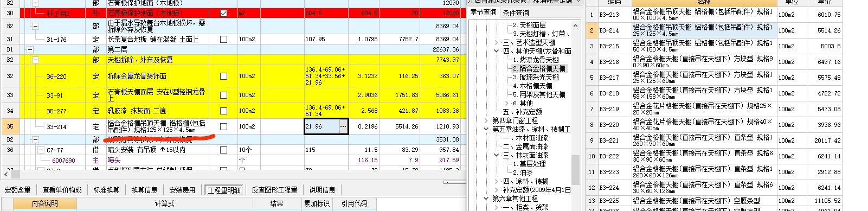Select 1.烤漆龙骨天棚 in chapter tree

coord(536,60)
